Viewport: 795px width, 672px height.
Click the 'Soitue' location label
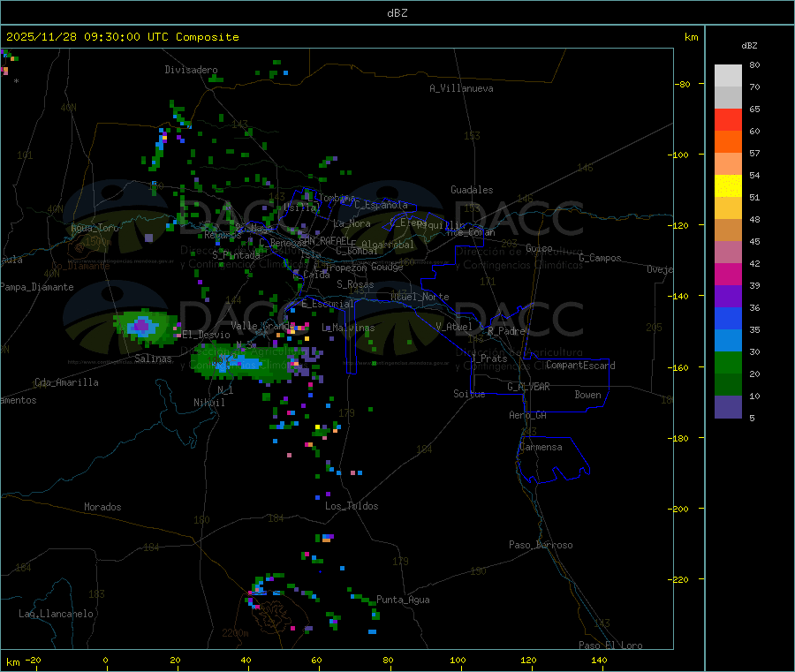469,394
